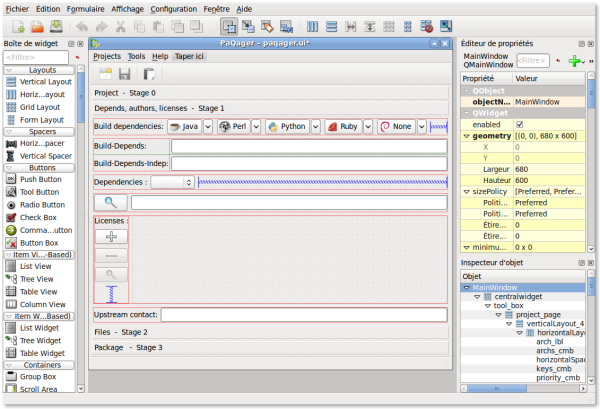Open the Formulaire menu
This screenshot has width=600, height=409.
(x=85, y=8)
